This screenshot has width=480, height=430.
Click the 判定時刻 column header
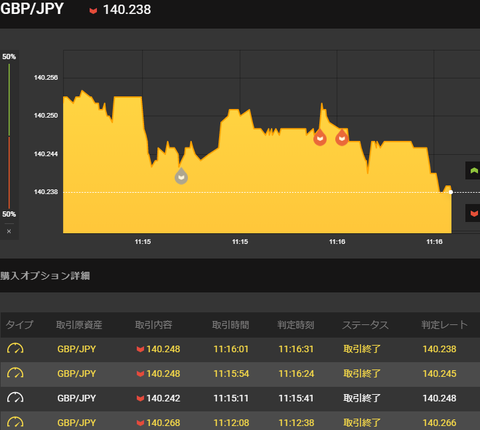pos(296,325)
